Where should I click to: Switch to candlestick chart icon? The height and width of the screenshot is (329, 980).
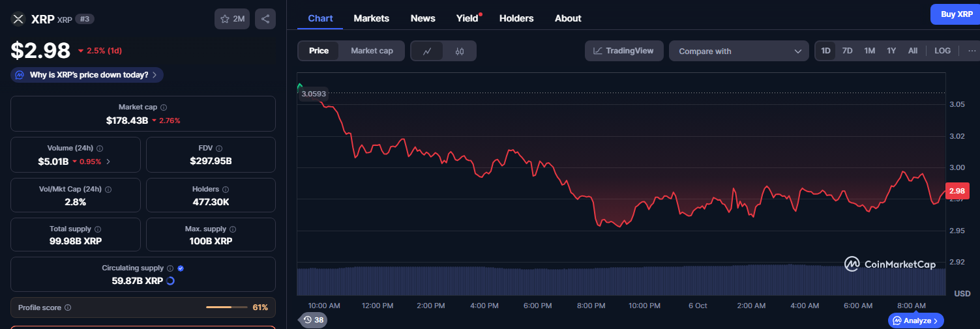(460, 51)
